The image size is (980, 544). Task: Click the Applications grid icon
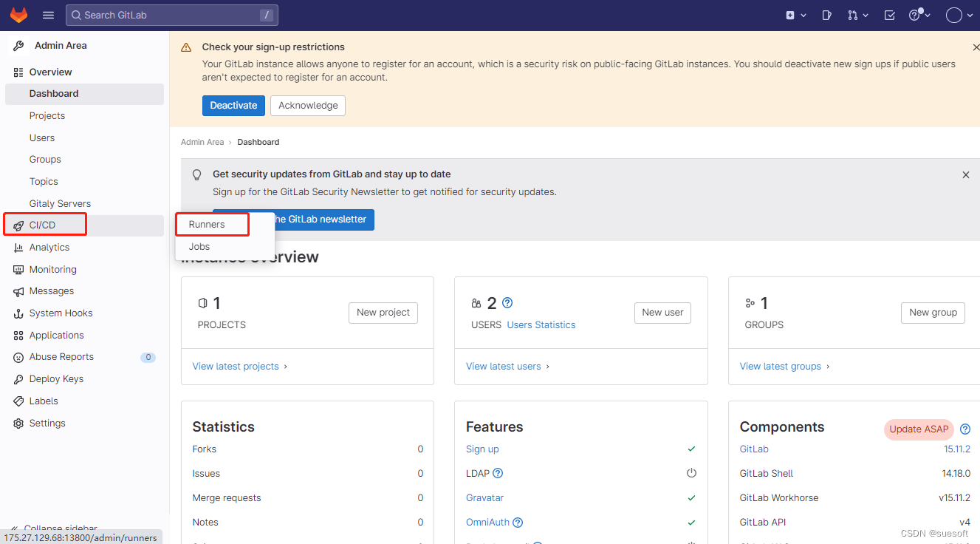coord(18,336)
